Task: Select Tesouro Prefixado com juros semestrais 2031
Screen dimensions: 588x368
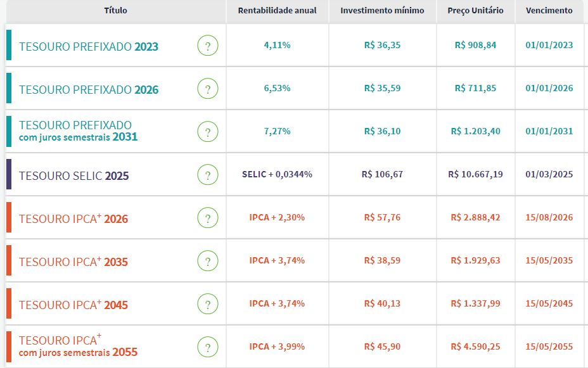Action: 78,131
